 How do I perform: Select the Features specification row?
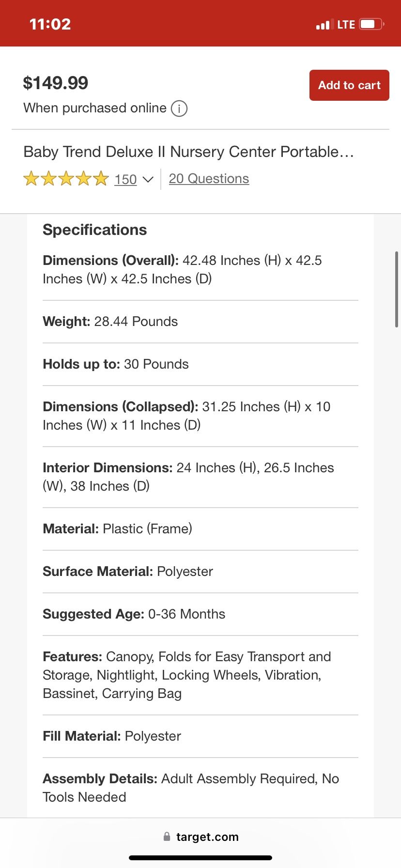tap(200, 675)
